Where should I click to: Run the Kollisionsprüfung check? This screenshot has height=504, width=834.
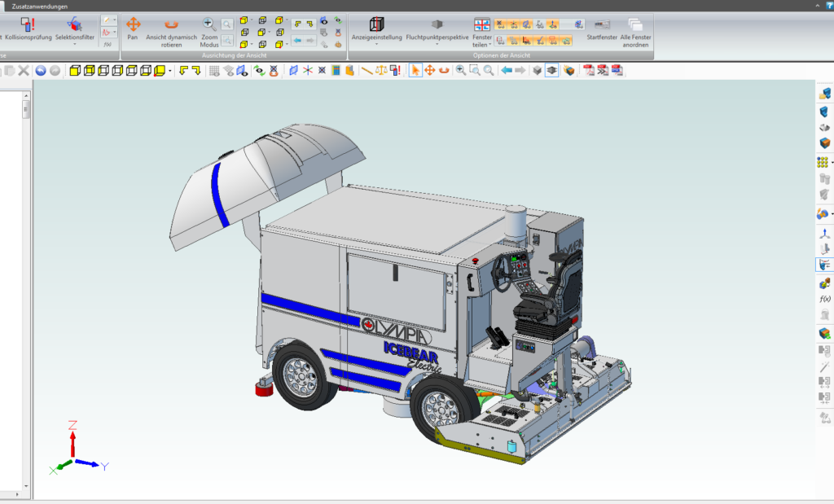click(x=29, y=24)
